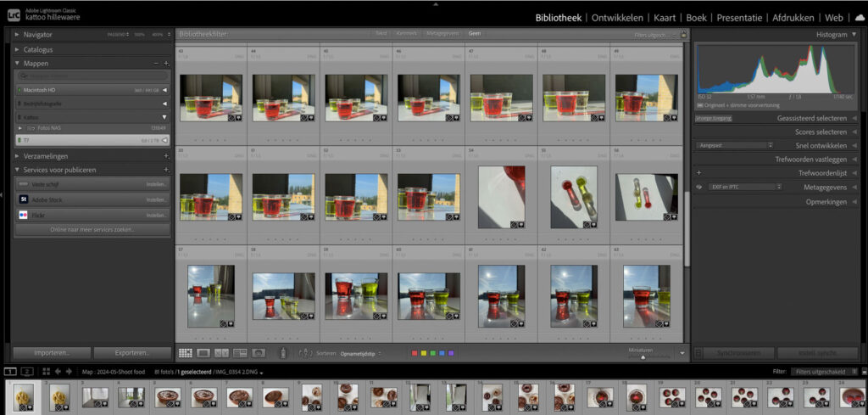The width and height of the screenshot is (868, 415).
Task: Apply the purple color label
Action: (451, 353)
